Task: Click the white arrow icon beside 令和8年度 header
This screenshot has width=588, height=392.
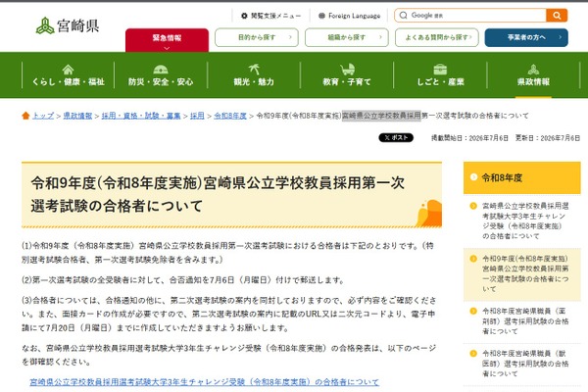Action: pos(473,177)
